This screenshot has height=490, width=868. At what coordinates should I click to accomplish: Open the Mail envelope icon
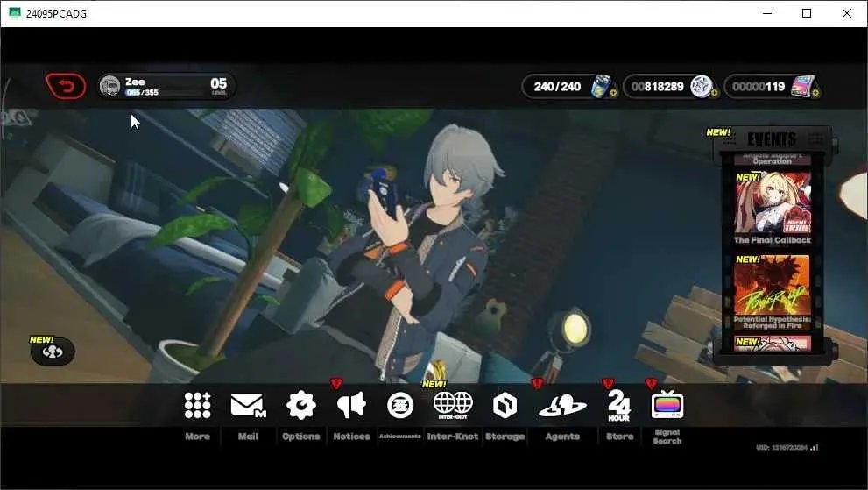(x=248, y=405)
